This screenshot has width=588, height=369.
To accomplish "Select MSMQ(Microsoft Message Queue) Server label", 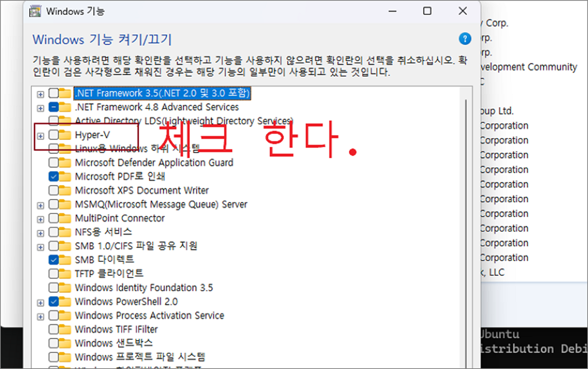I will 161,205.
